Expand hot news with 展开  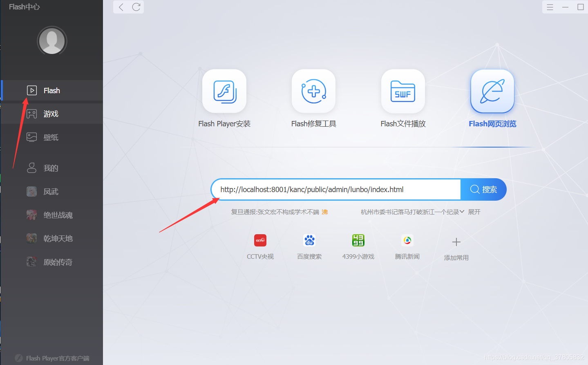pos(474,212)
